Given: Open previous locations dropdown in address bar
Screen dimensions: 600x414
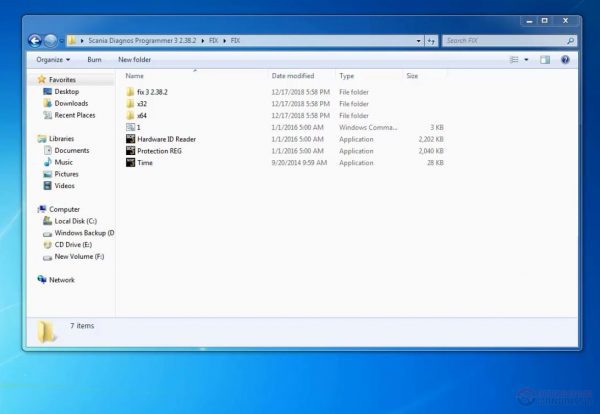Looking at the screenshot, I should coord(418,41).
